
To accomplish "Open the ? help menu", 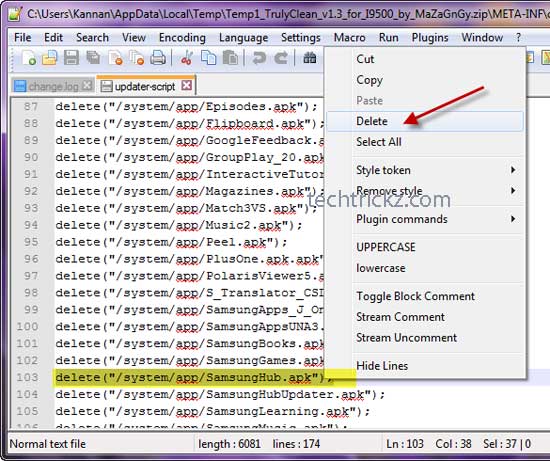I will coord(518,37).
